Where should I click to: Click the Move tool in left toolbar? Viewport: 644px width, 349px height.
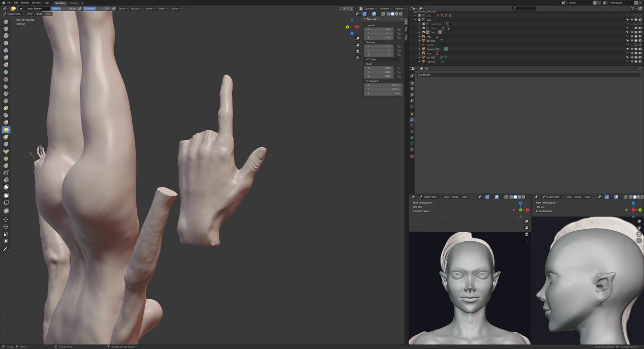point(6,220)
